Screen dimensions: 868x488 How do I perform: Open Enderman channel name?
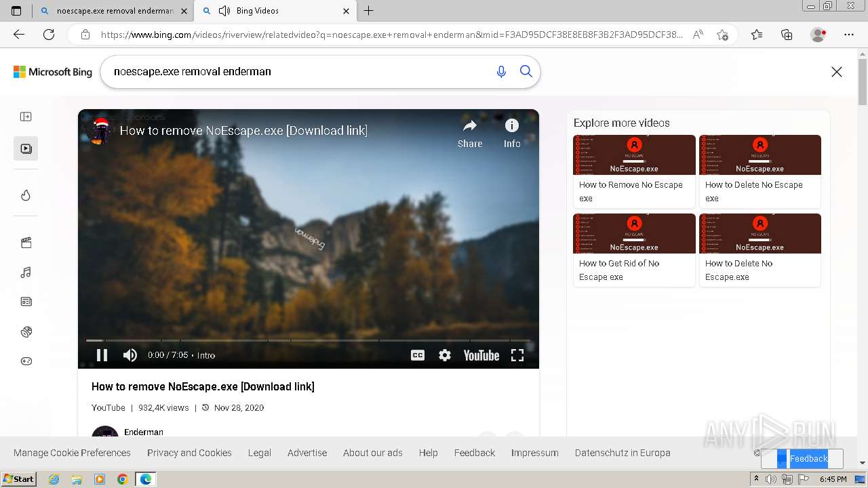pyautogui.click(x=144, y=432)
